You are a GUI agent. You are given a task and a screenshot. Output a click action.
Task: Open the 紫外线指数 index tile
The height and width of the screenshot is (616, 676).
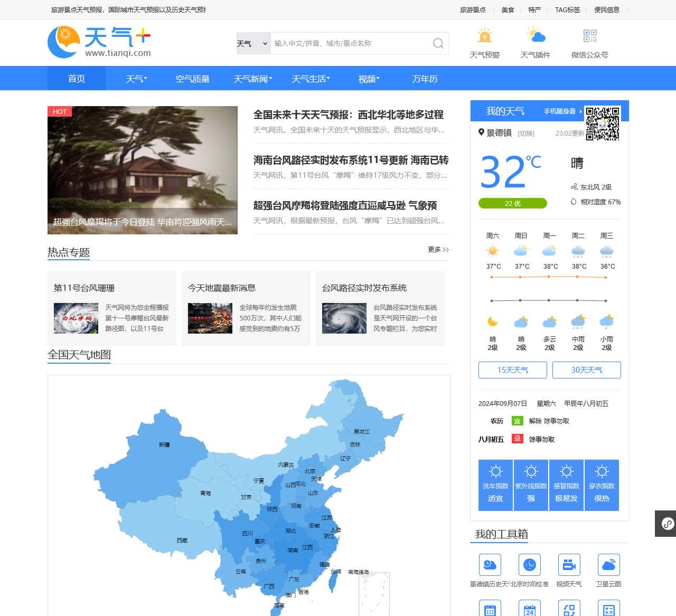tap(531, 485)
